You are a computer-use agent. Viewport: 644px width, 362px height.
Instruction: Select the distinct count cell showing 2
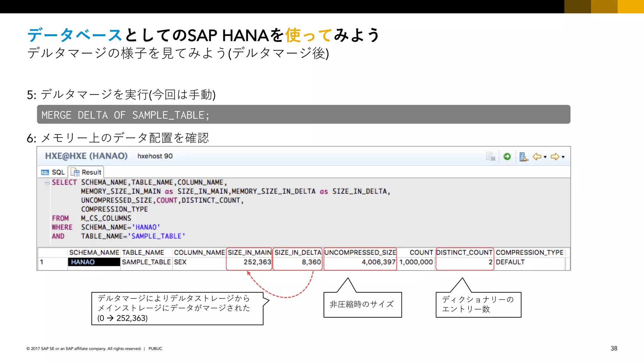point(464,262)
